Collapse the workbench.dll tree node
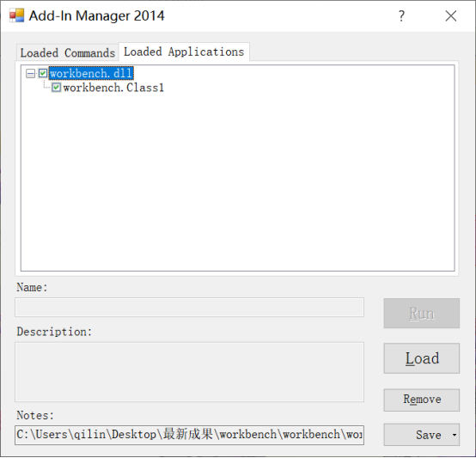Image resolution: width=476 pixels, height=458 pixels. coord(30,73)
